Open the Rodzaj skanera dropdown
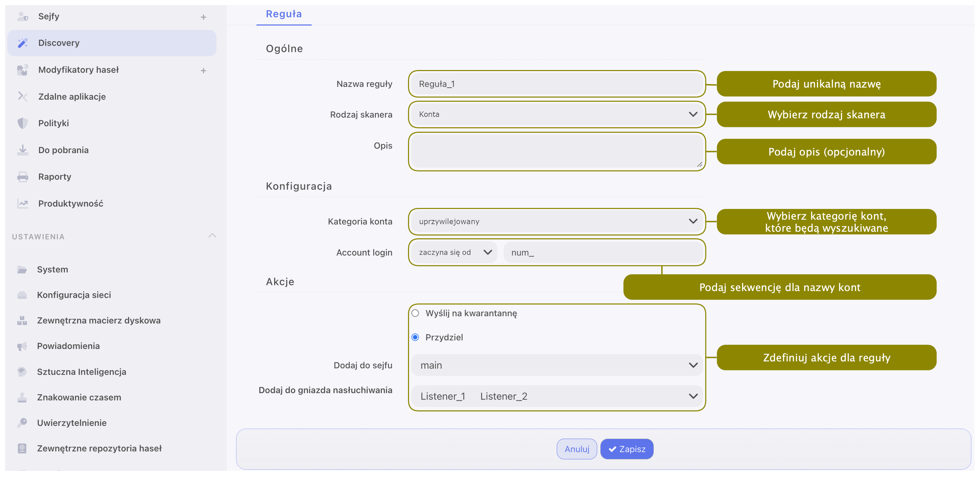Screen dimensions: 980x479 (556, 114)
